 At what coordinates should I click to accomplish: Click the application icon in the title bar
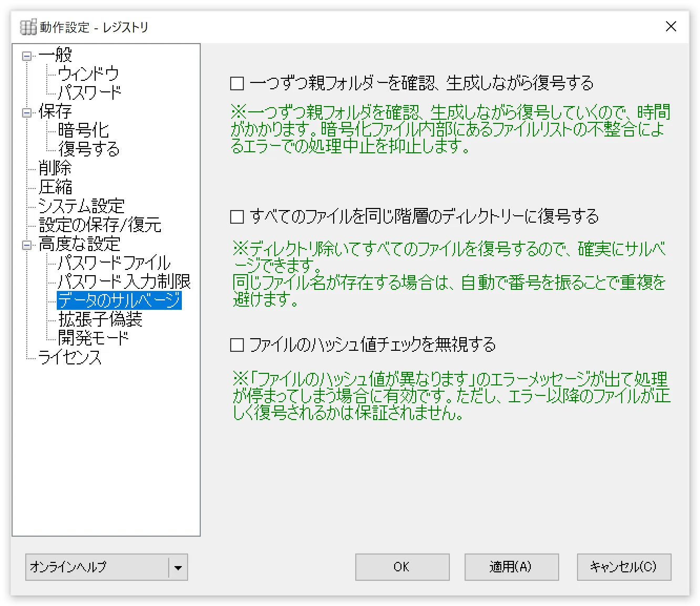click(x=27, y=26)
